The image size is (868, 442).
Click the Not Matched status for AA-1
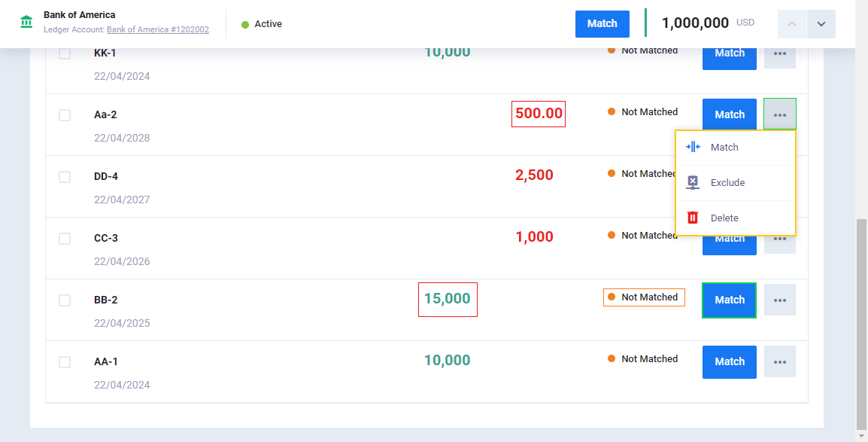[642, 359]
